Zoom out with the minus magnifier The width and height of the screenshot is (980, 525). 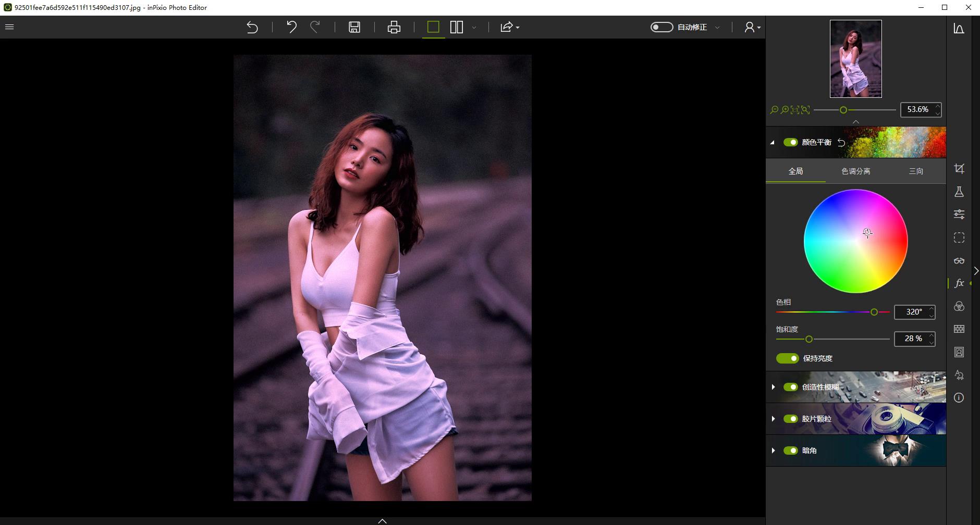774,110
